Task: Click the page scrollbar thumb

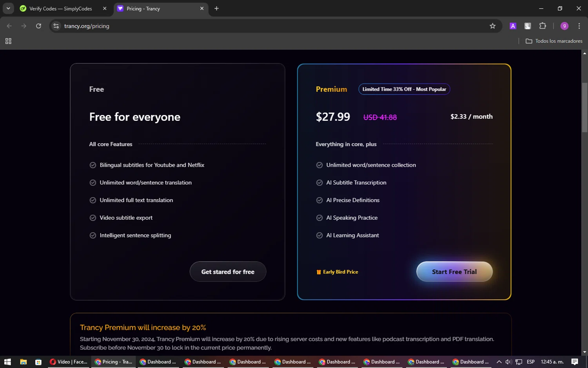Action: point(584,107)
